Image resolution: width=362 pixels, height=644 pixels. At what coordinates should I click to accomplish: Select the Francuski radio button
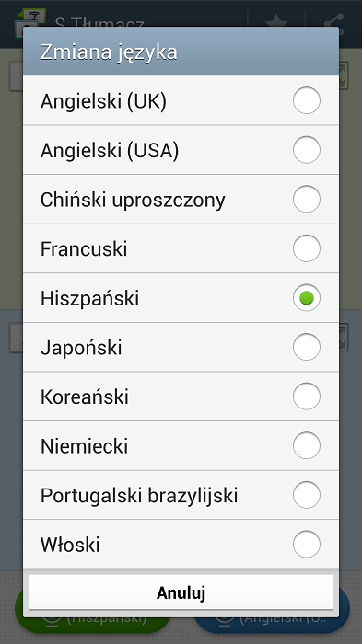click(307, 248)
